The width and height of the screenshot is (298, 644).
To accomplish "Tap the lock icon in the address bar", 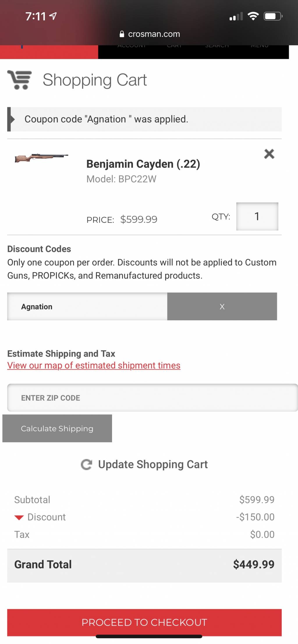I will (122, 34).
